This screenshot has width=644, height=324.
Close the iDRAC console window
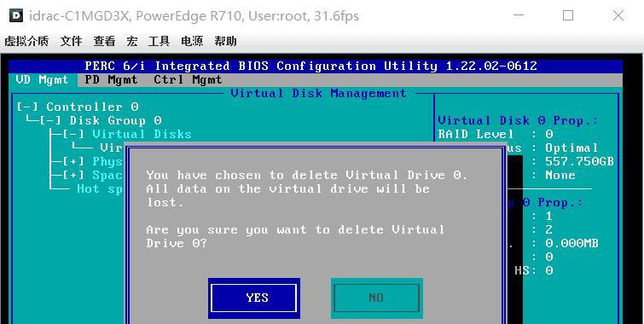pos(618,15)
